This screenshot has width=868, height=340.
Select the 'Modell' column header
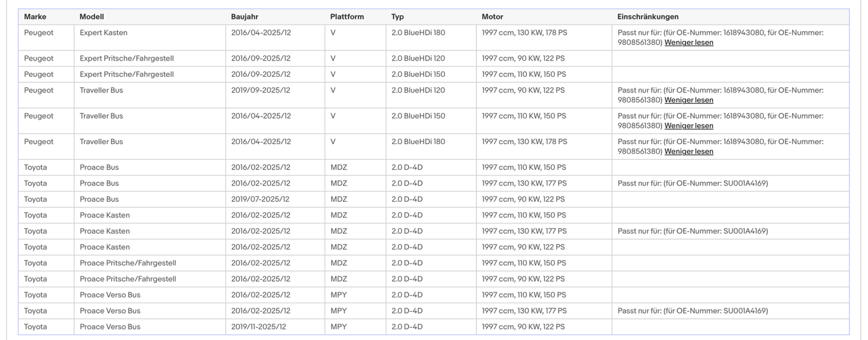pos(91,17)
